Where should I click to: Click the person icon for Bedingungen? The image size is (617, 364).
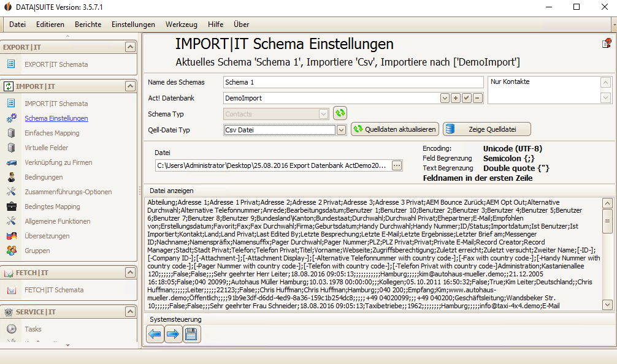(12, 177)
